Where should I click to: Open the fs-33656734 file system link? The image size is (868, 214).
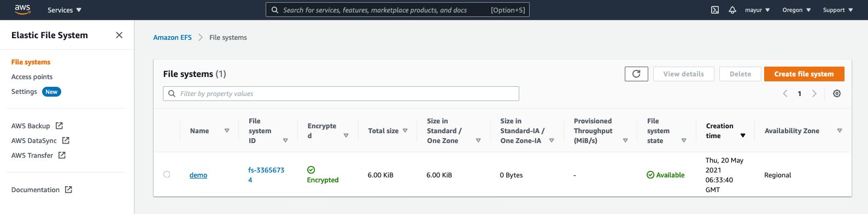coord(266,175)
